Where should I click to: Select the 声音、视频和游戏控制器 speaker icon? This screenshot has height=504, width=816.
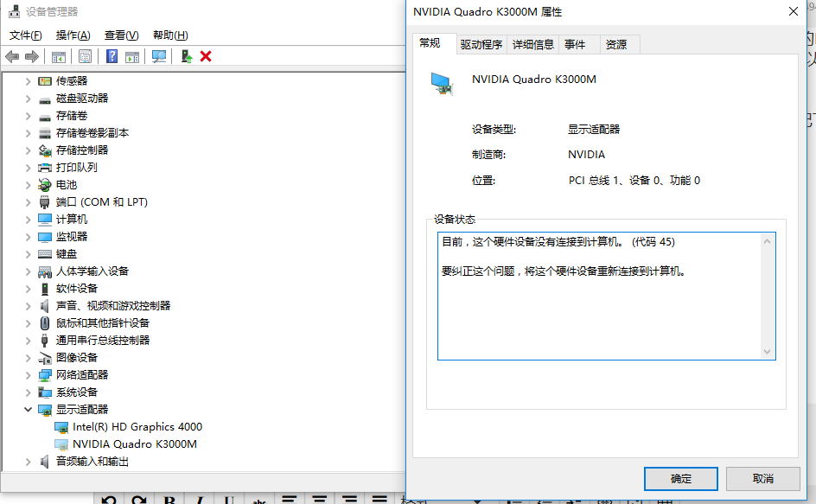(x=45, y=306)
